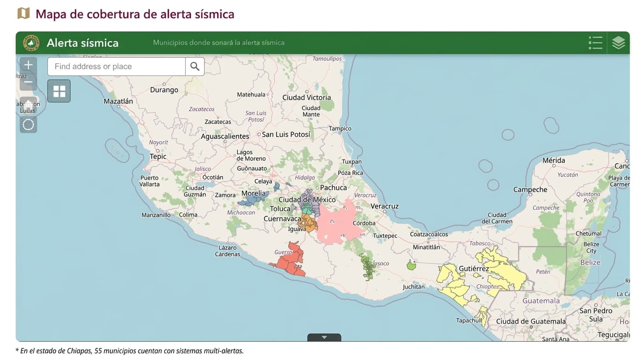Image resolution: width=644 pixels, height=359 pixels.
Task: Click the Lázaro Cárdenas label
Action: pos(227,251)
